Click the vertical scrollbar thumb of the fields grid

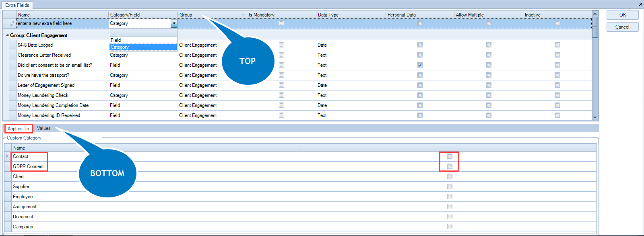tap(595, 27)
